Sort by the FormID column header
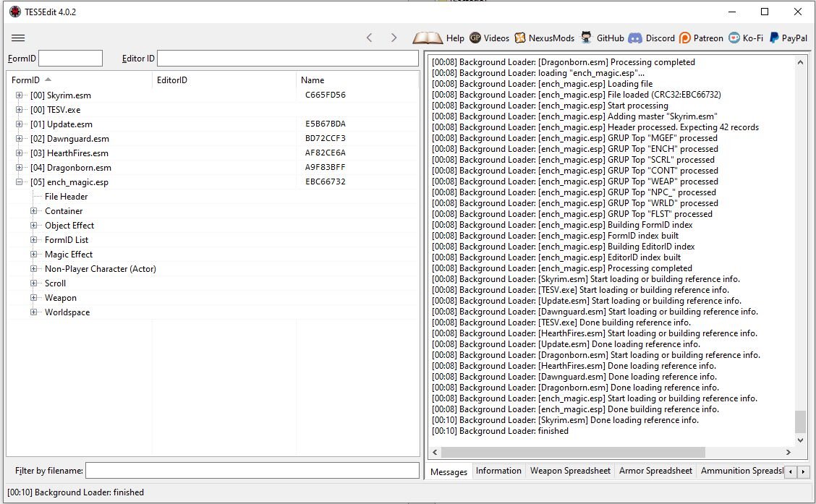816x504 pixels. pos(79,80)
